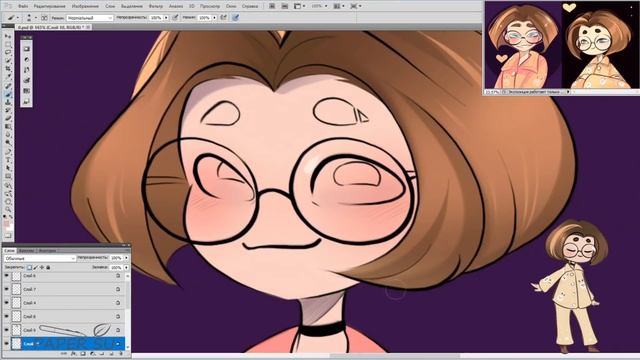Image resolution: width=640 pixels, height=360 pixels.
Task: Enable tablet pressure for opacity
Action: pos(175,18)
